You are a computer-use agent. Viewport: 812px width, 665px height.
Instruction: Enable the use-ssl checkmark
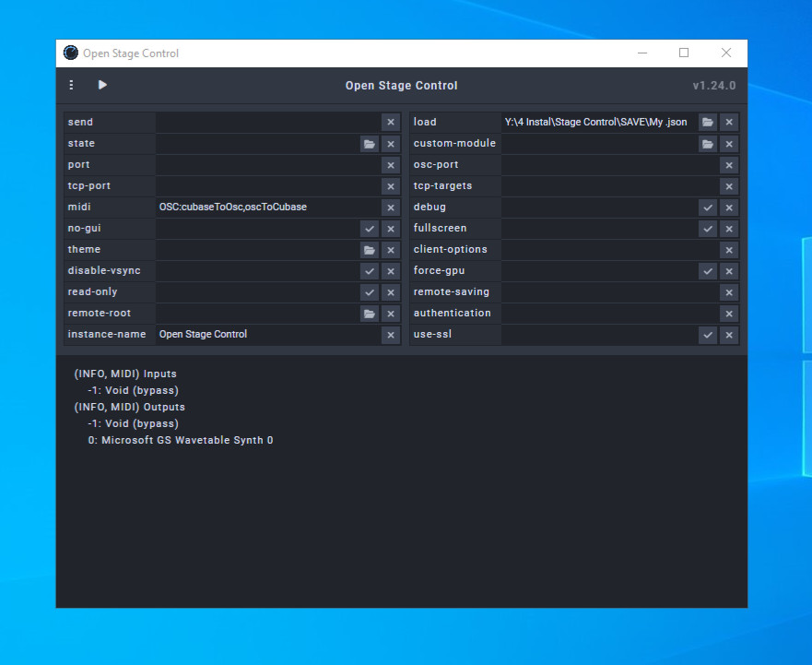[x=708, y=335]
